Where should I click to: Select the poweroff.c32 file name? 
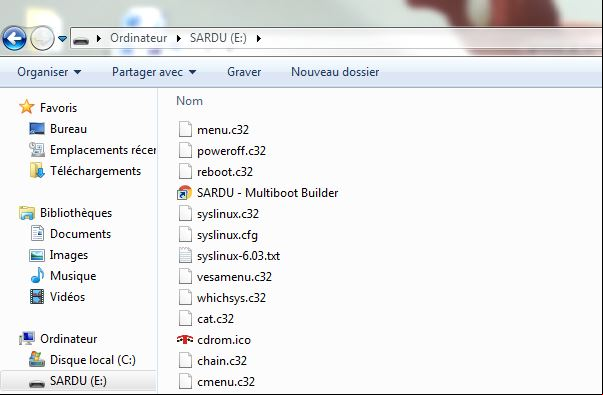click(231, 151)
